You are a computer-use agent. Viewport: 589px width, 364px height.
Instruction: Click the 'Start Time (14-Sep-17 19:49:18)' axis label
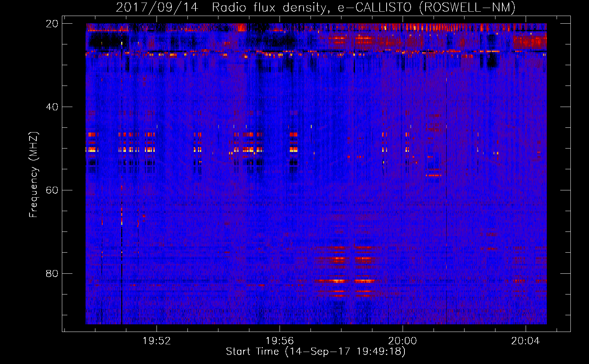[316, 352]
